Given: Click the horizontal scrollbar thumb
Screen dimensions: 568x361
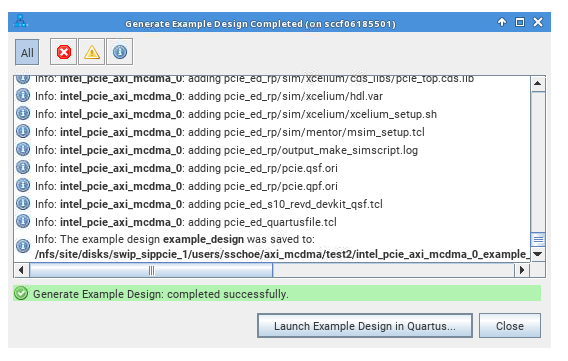Looking at the screenshot, I should [151, 270].
